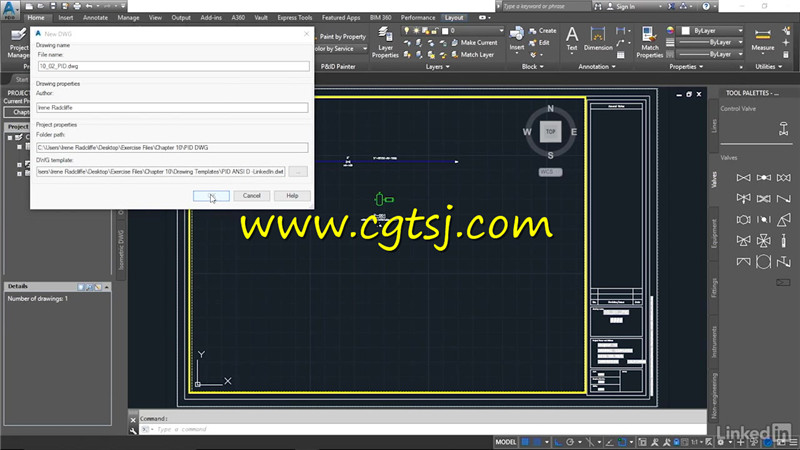Select the Dimension tool
The height and width of the screenshot is (450, 800).
(597, 39)
